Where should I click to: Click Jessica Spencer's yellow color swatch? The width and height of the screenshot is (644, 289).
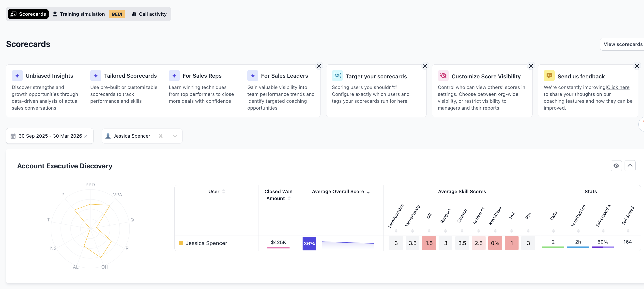181,243
